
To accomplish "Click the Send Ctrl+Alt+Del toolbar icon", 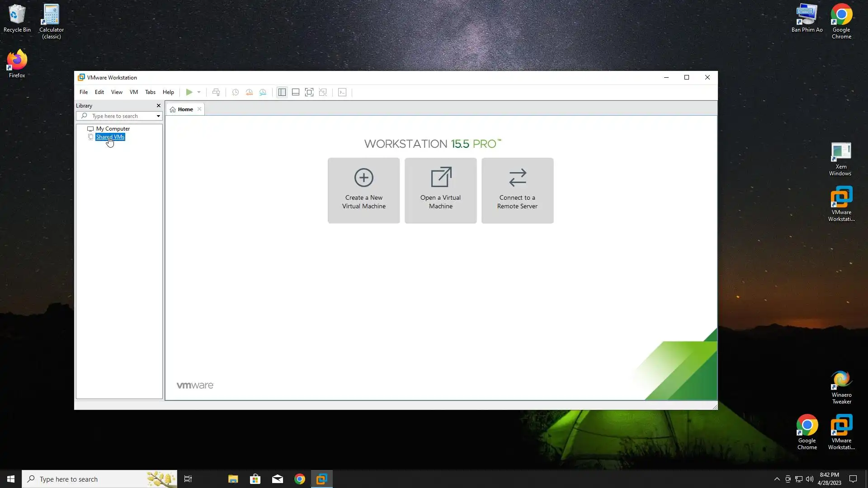I will tap(216, 92).
